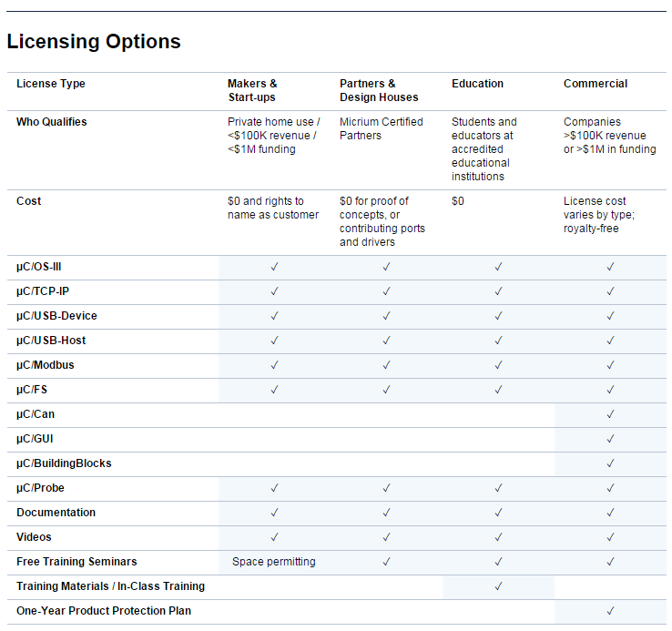
Task: Click One-Year Product Protection Plan checkmark
Action: 610,611
